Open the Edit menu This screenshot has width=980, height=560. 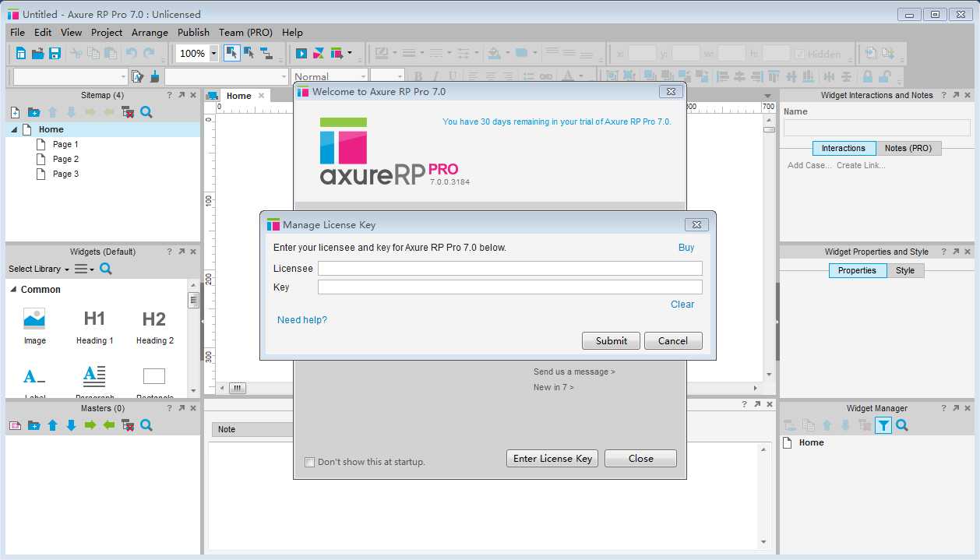tap(43, 32)
